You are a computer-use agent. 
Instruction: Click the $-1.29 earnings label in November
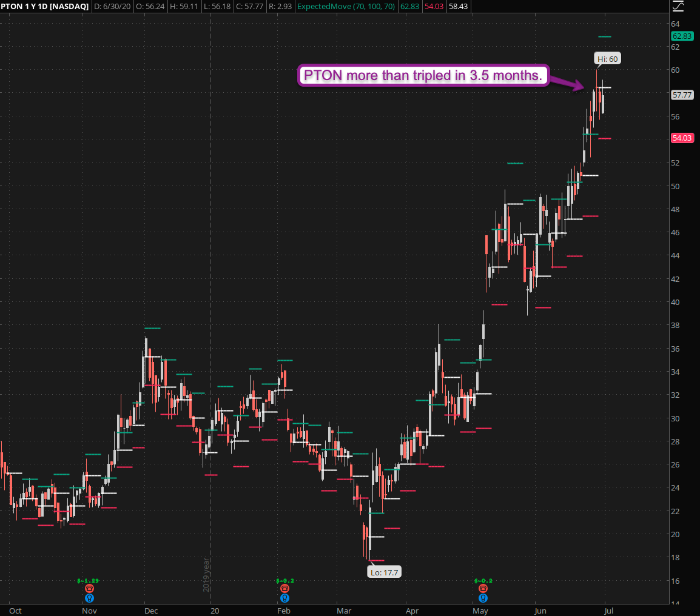(88, 581)
